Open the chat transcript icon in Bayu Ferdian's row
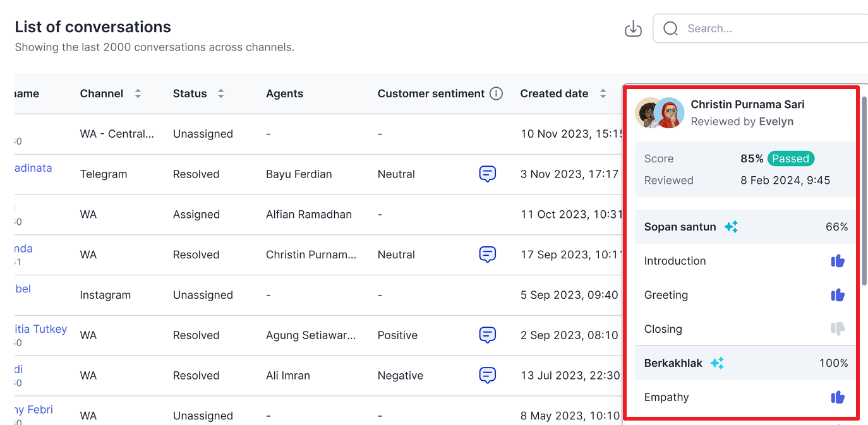Viewport: 868px width, 425px height. tap(487, 174)
